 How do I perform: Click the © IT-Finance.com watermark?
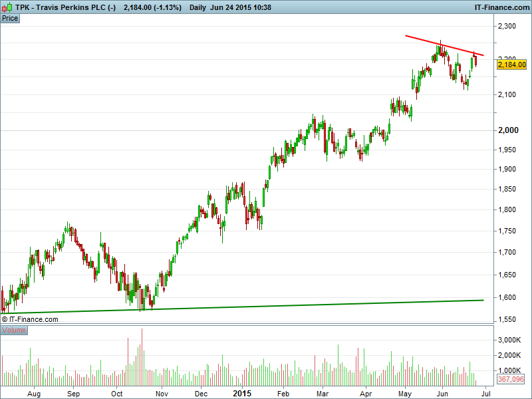coord(30,319)
